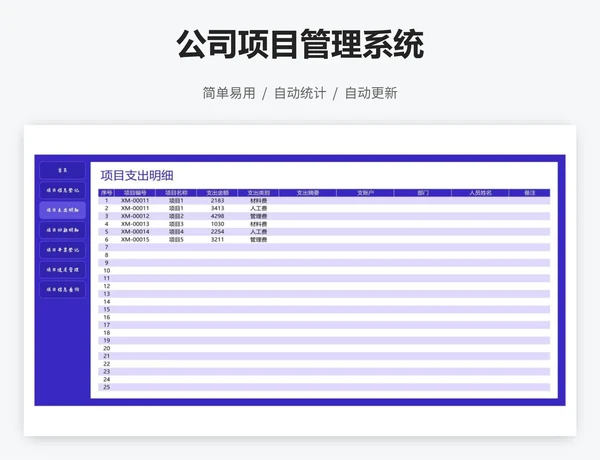Click the 序号 column header

[106, 193]
